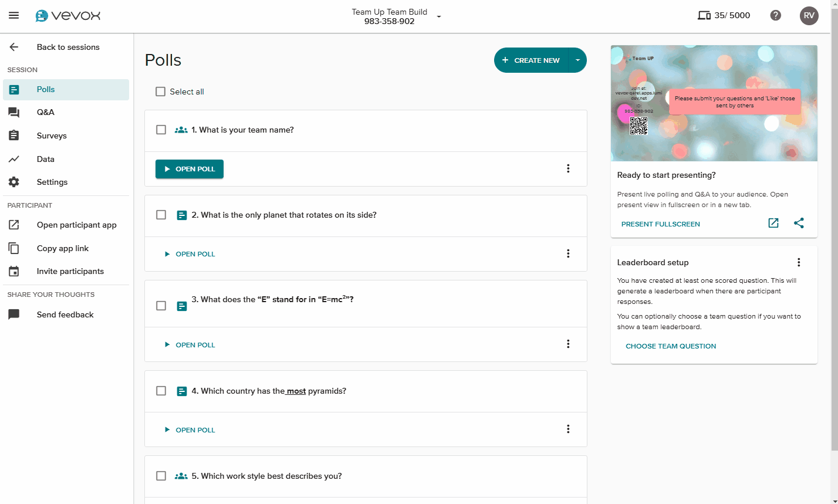The width and height of the screenshot is (838, 504).
Task: Click the 'Which country has the most pyramids?' title
Action: (269, 391)
